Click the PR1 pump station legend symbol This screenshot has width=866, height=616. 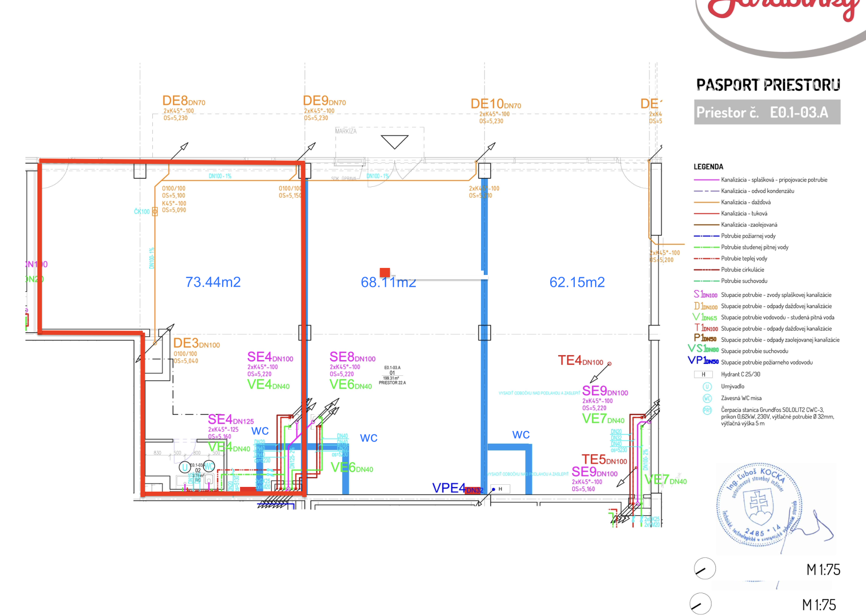[x=707, y=410]
